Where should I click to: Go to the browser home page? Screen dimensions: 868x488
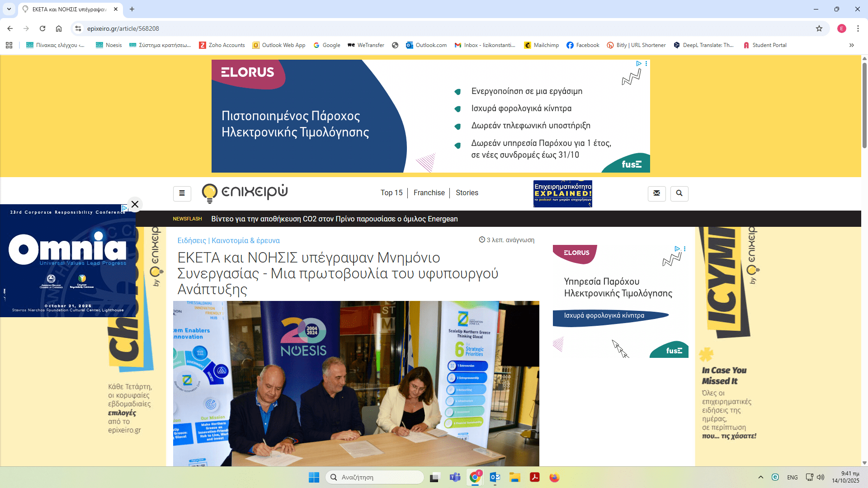tap(59, 28)
